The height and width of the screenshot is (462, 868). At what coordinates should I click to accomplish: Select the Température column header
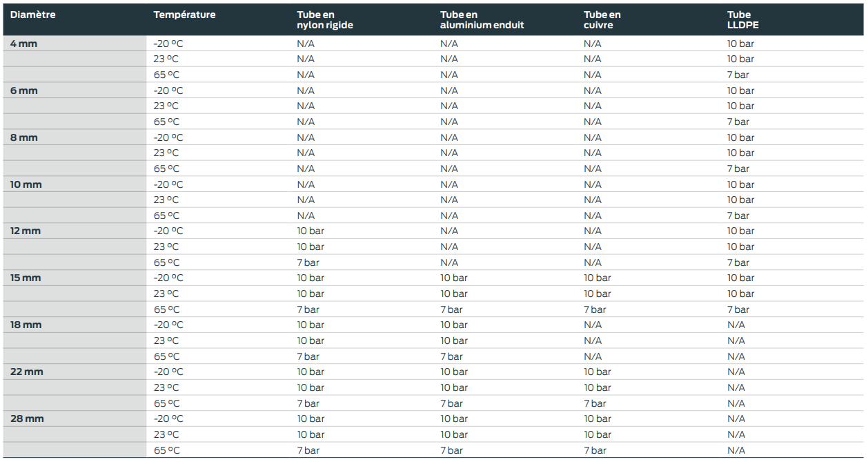184,15
